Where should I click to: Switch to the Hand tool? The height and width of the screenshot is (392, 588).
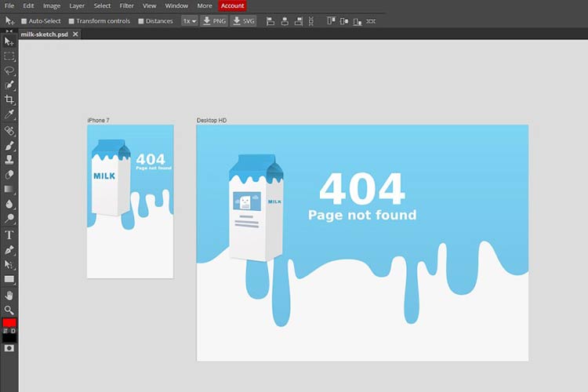point(9,295)
